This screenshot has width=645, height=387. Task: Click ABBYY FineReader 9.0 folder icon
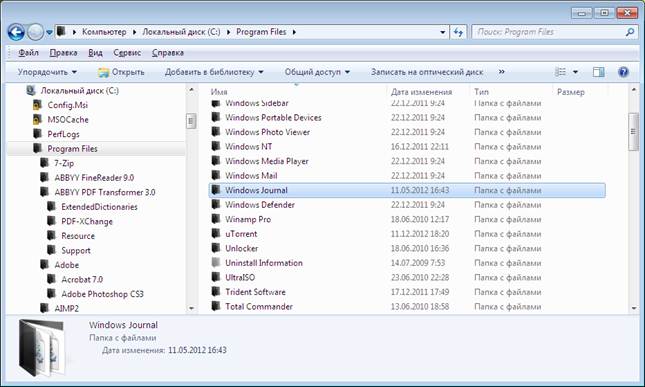pyautogui.click(x=44, y=177)
